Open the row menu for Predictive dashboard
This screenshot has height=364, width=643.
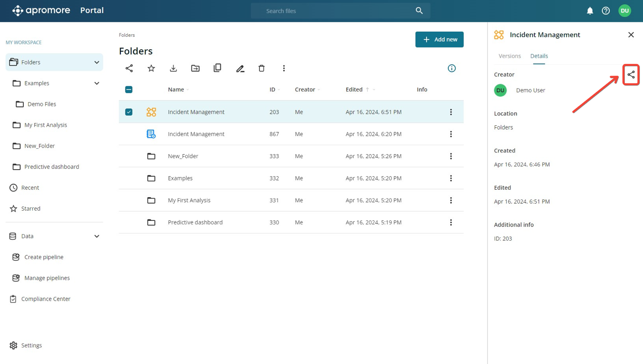click(451, 222)
